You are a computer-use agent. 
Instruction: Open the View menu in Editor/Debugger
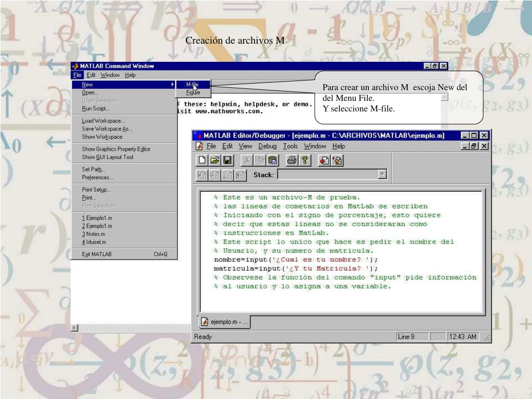pos(245,146)
